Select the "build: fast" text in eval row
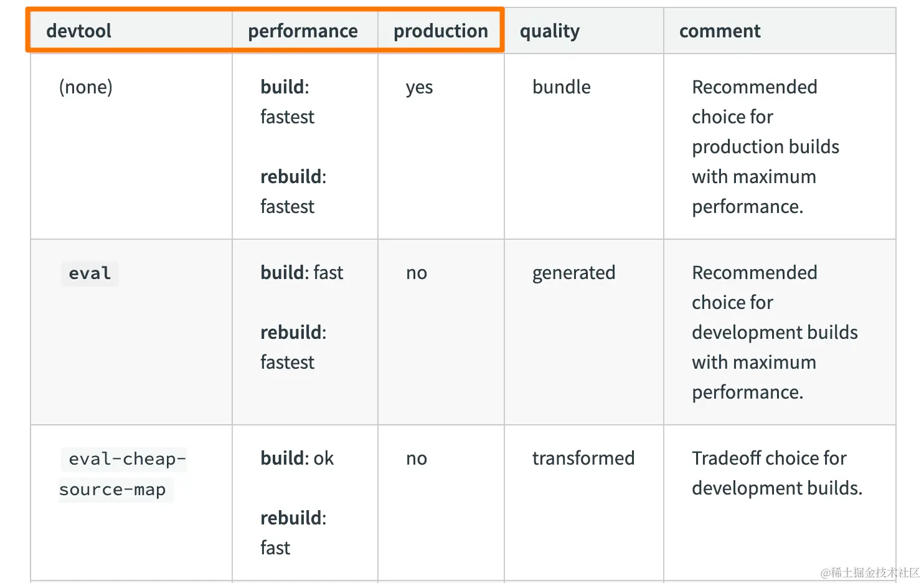This screenshot has height=583, width=924. (x=302, y=273)
